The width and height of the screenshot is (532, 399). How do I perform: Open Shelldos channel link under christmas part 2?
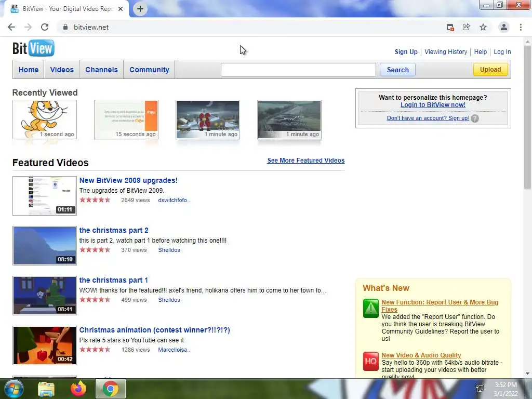click(x=169, y=250)
